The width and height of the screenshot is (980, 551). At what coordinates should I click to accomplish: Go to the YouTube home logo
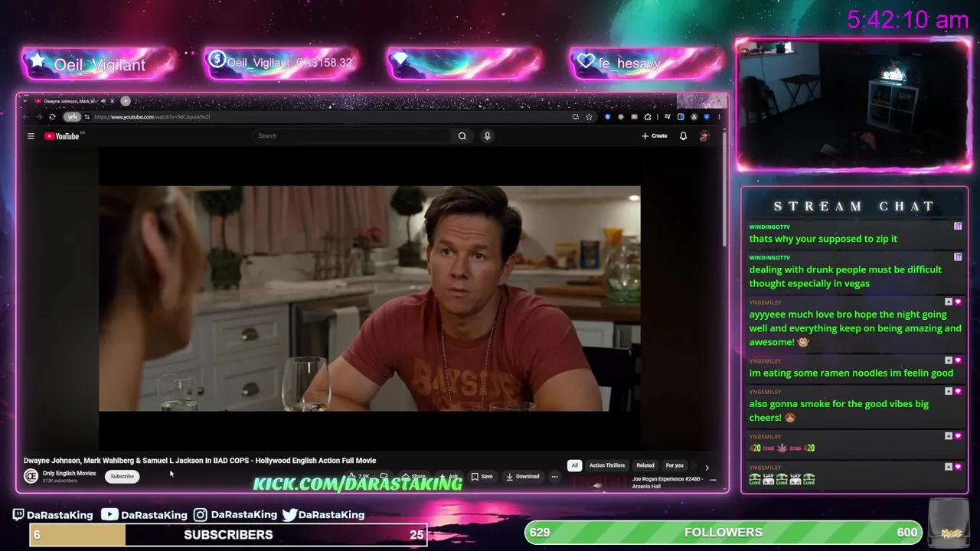pos(62,136)
